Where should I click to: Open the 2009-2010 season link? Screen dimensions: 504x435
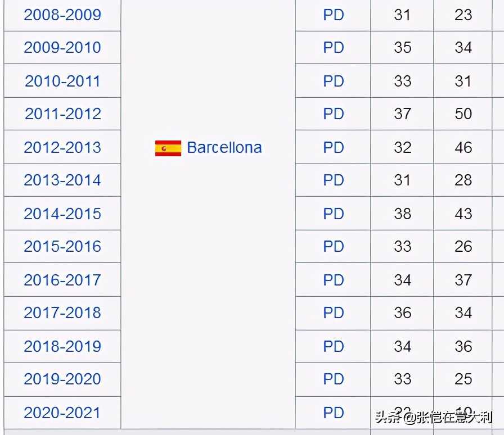pyautogui.click(x=62, y=48)
